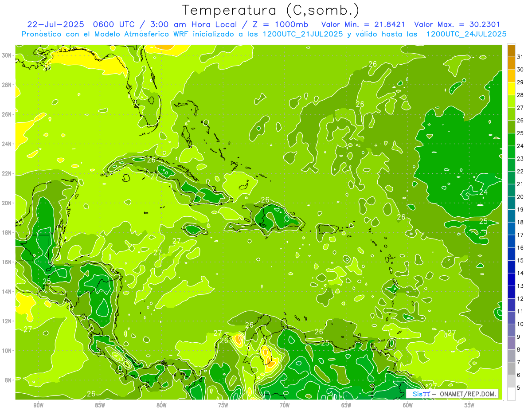Image resolution: width=532 pixels, height=411 pixels.
Task: Click the colorbar scale label 12
Action: [520, 298]
